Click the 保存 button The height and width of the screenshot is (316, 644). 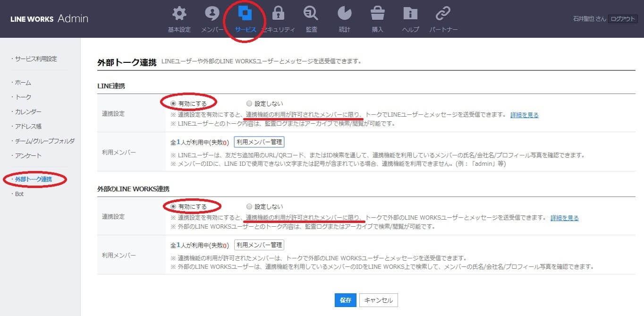point(345,300)
